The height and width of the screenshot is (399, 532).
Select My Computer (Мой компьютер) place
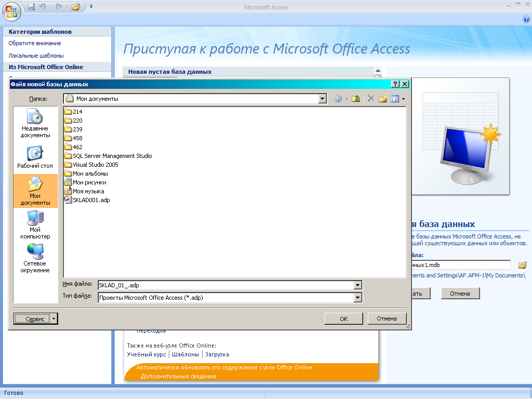pos(35,224)
